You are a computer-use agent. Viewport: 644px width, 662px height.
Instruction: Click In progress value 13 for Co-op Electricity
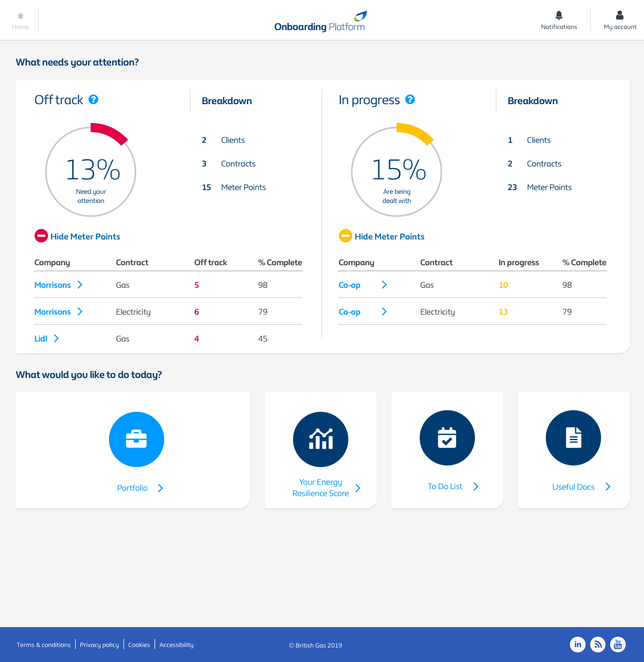(503, 312)
